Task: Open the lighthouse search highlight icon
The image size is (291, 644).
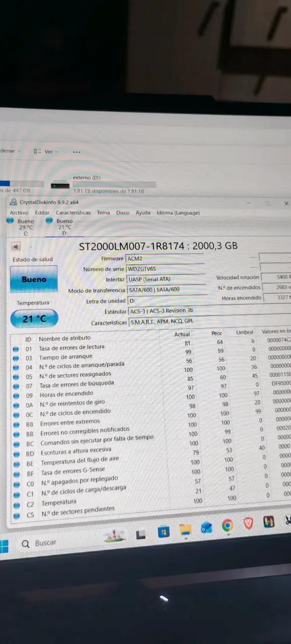Action: pyautogui.click(x=114, y=536)
